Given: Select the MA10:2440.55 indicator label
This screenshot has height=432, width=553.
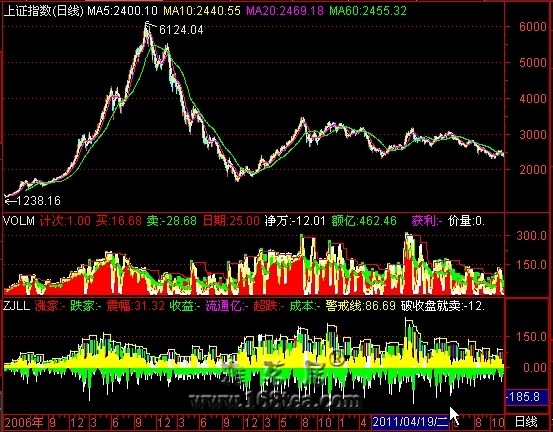Looking at the screenshot, I should click(x=202, y=11).
